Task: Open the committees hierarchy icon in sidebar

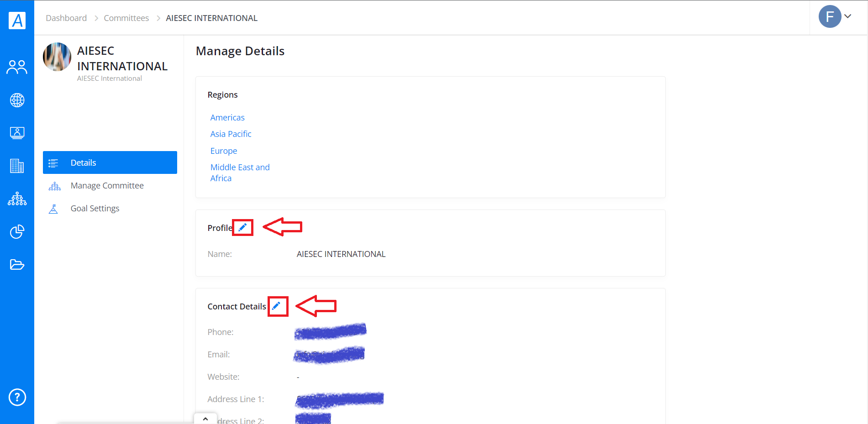Action: [17, 199]
